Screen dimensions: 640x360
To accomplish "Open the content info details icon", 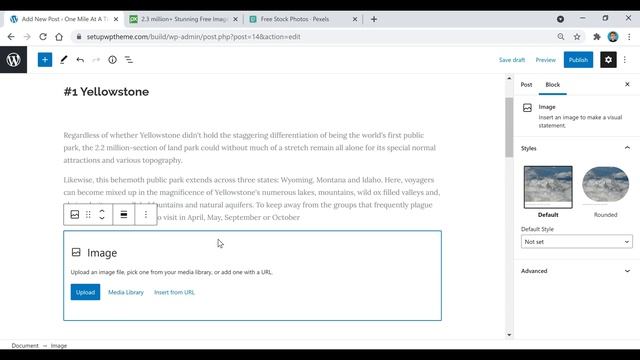I will click(112, 60).
